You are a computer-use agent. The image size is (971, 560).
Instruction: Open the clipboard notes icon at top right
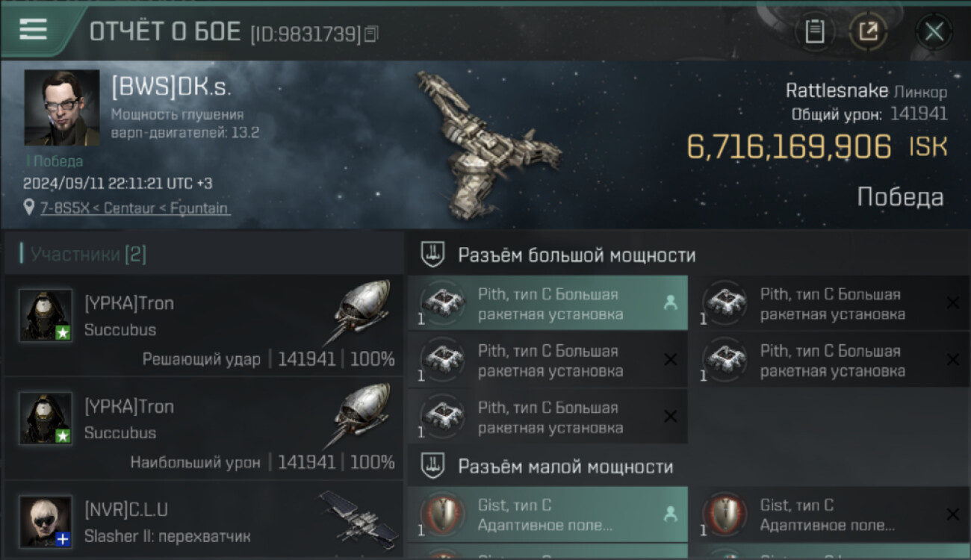coord(814,31)
